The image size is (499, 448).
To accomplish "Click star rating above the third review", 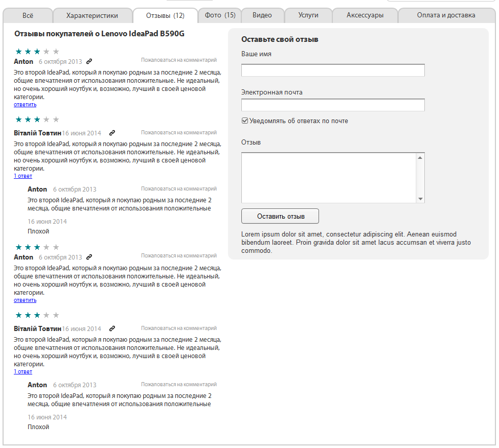I will tap(37, 247).
